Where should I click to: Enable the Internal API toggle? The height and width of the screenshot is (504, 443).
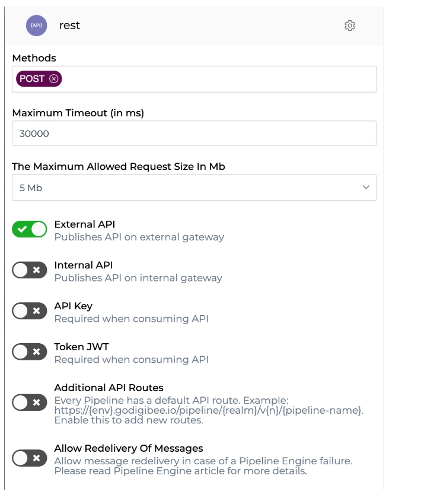[29, 270]
